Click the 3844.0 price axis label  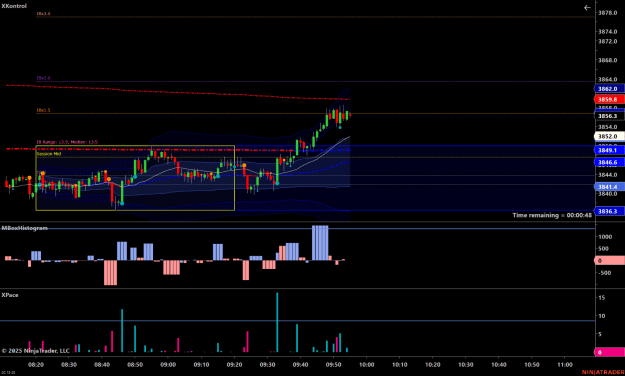607,175
